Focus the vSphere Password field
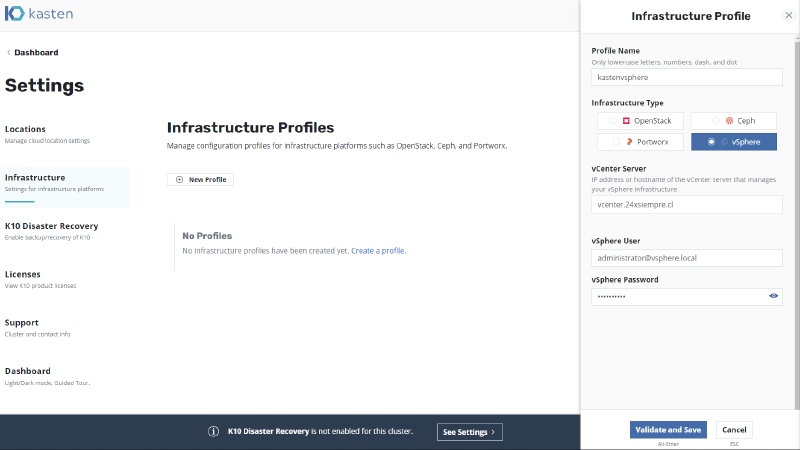This screenshot has height=450, width=800. pyautogui.click(x=687, y=296)
